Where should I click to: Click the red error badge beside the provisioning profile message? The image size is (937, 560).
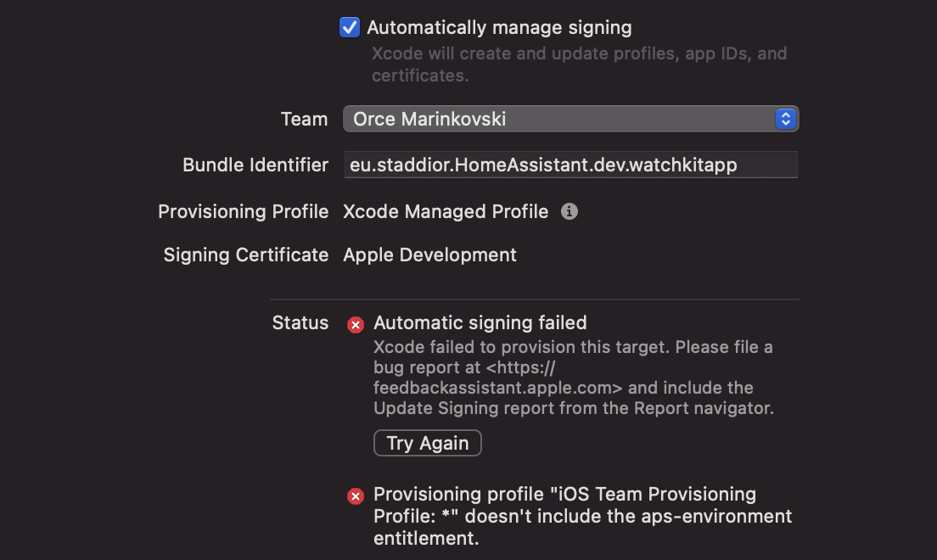(355, 496)
